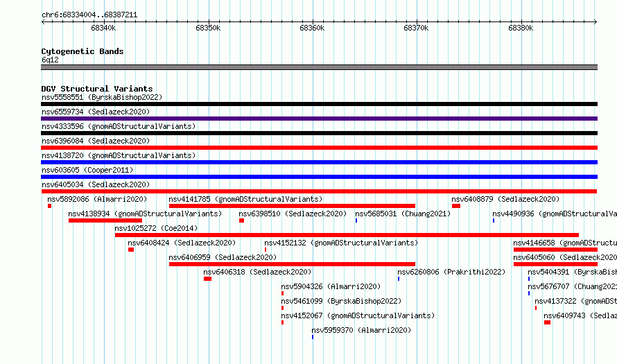The height and width of the screenshot is (364, 617).
Task: Open nsv6559734 (Sedlazeck2020) variant label
Action: pos(96,112)
